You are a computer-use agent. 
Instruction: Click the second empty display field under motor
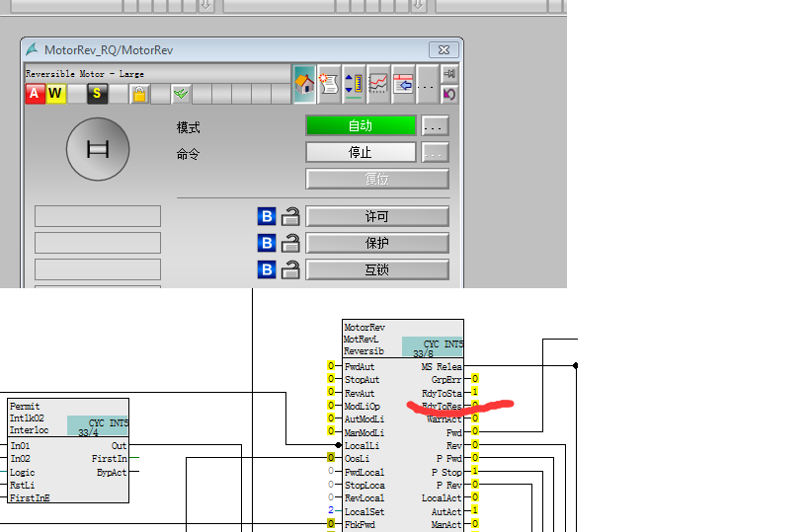[98, 243]
